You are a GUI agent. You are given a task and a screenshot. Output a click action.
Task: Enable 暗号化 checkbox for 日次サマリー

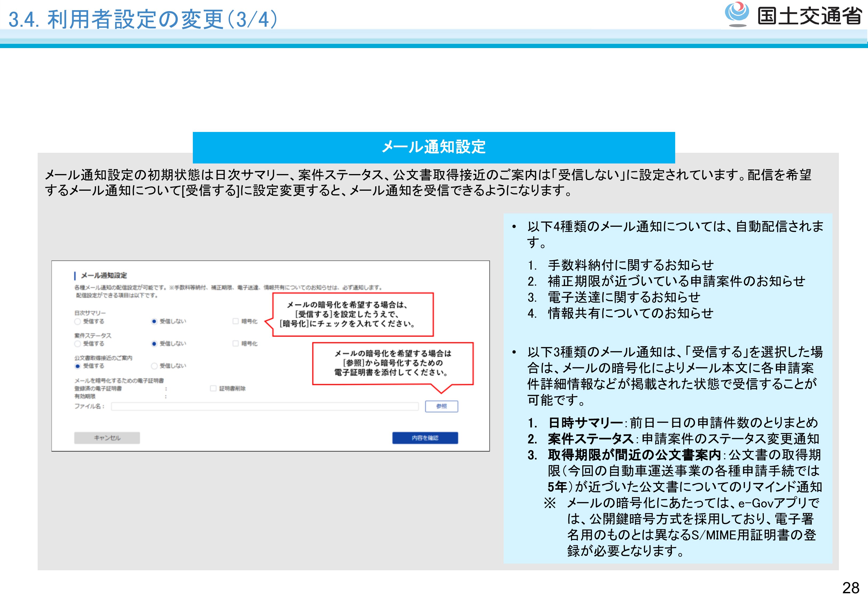[x=236, y=321]
